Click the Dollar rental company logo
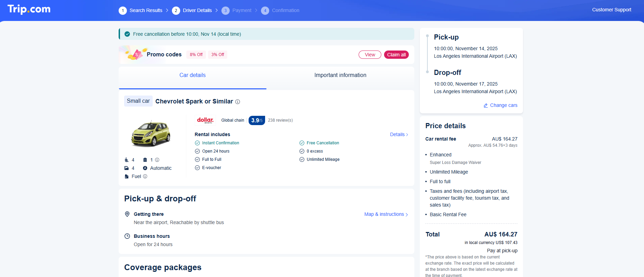This screenshot has width=644, height=277. coord(205,120)
